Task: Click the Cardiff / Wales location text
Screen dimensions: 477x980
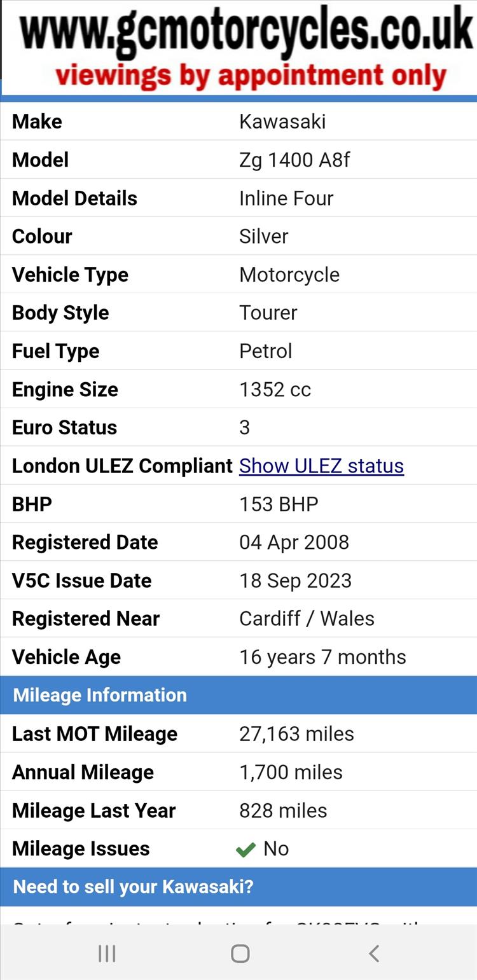Action: click(307, 619)
